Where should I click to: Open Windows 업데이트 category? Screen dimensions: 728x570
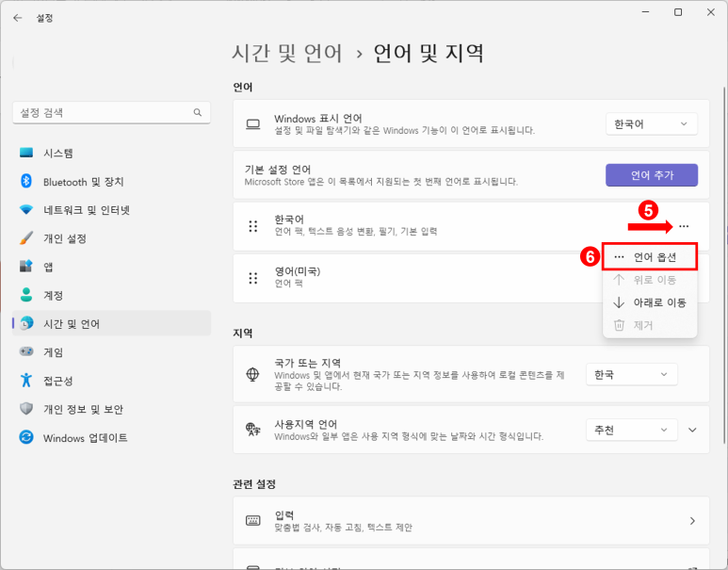click(111, 437)
